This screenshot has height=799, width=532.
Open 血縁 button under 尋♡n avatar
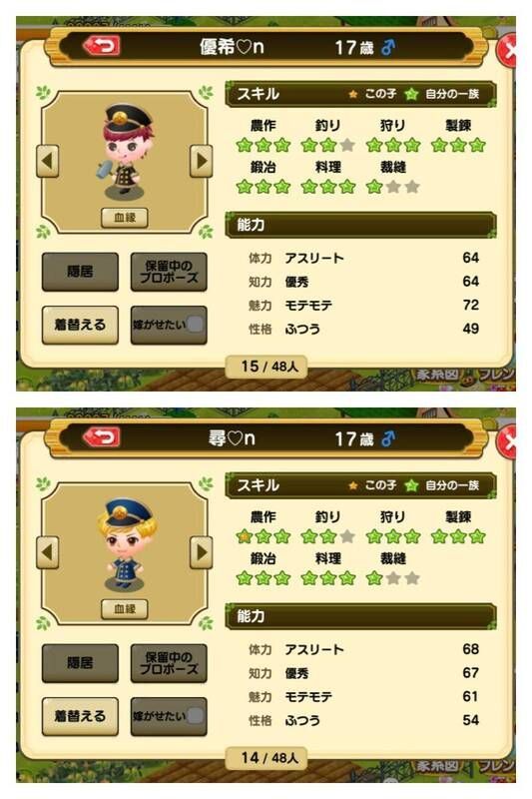tap(125, 609)
